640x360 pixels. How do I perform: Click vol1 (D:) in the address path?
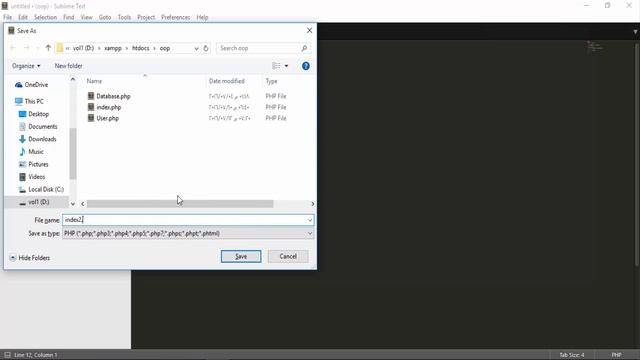[x=84, y=48]
